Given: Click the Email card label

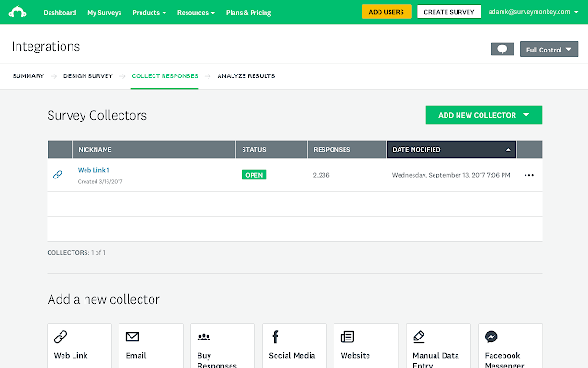Looking at the screenshot, I should (136, 356).
